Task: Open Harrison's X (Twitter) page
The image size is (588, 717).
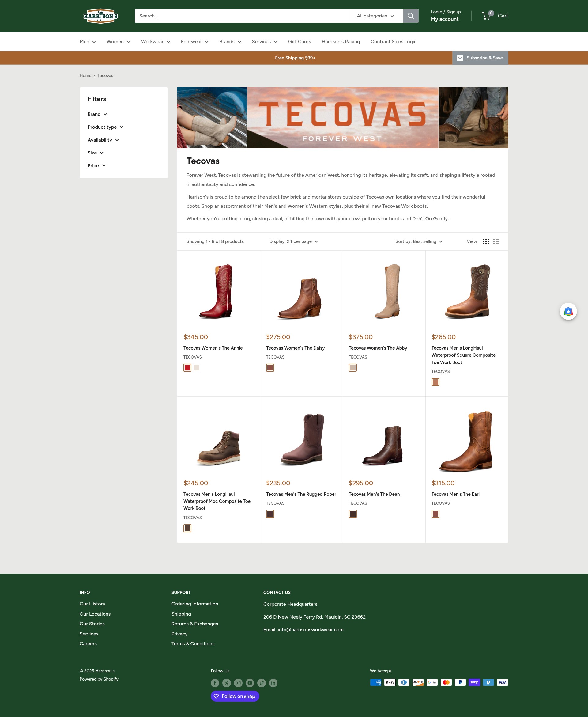Action: pyautogui.click(x=227, y=683)
